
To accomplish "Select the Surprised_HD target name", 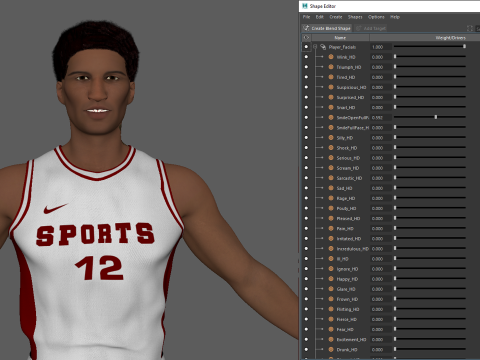I will tap(350, 97).
